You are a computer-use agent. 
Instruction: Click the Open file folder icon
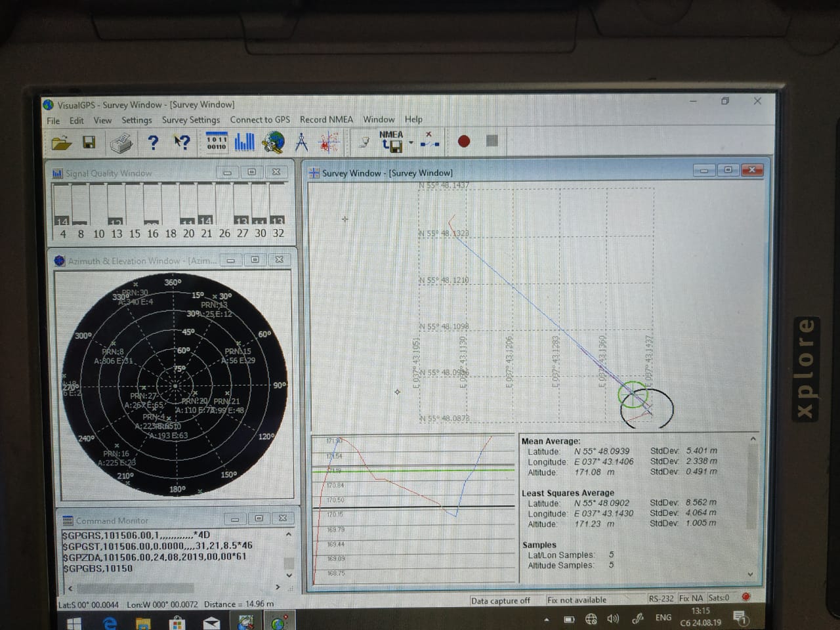click(61, 142)
